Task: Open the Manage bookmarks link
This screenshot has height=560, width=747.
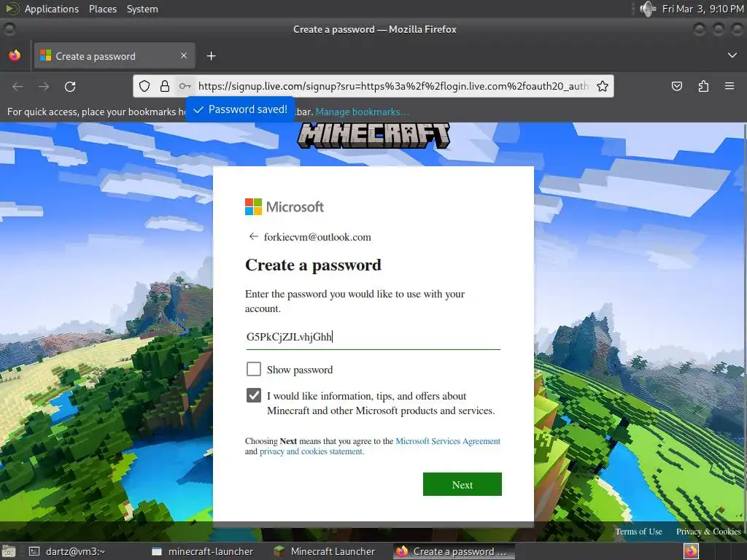Action: click(x=362, y=112)
